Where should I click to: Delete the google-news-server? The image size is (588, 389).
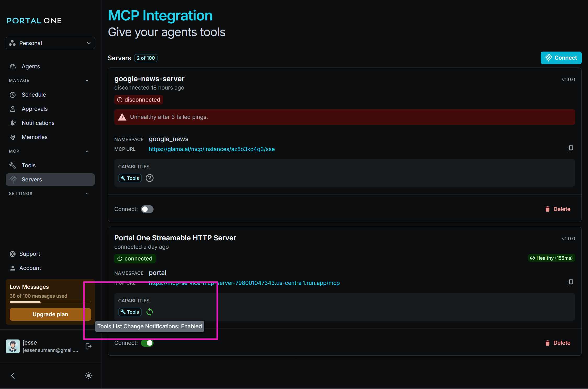point(558,209)
